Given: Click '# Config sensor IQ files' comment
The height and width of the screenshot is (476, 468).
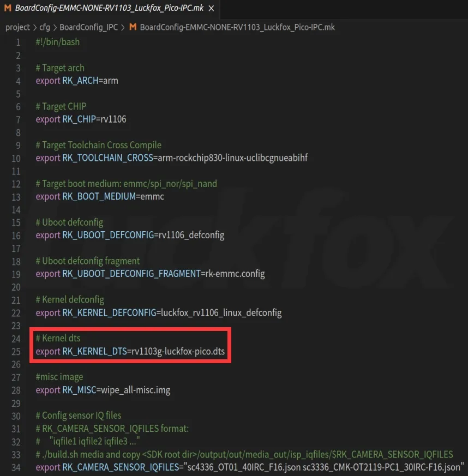Looking at the screenshot, I should [x=79, y=415].
